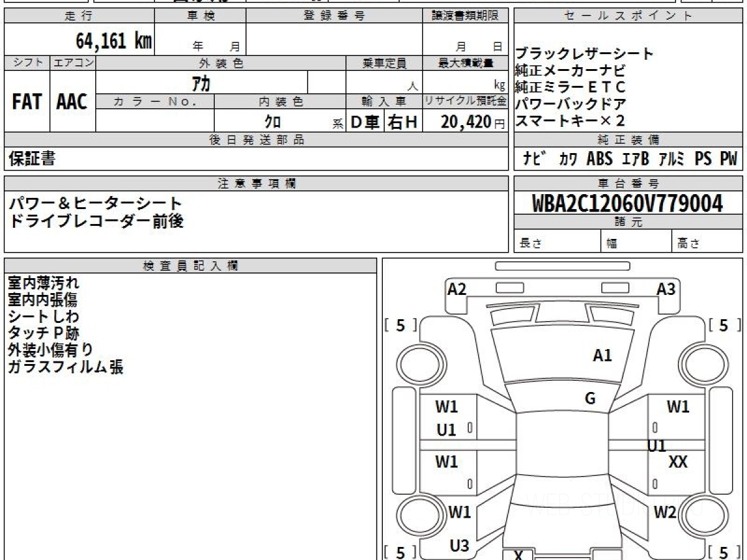Screen dimensions: 747x560
Task: Click the 幅 dimension cell
Action: tap(637, 241)
